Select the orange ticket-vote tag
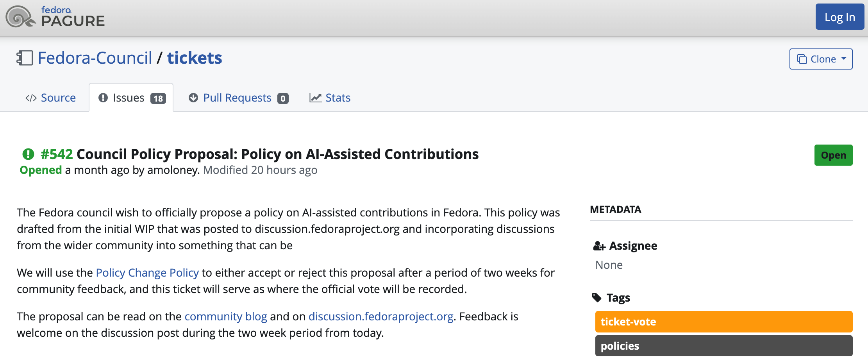Image resolution: width=868 pixels, height=361 pixels. (x=723, y=322)
